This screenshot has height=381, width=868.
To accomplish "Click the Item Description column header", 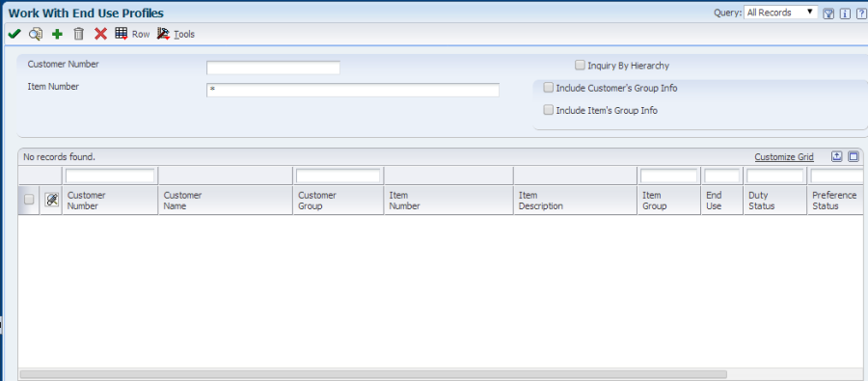I will [575, 201].
